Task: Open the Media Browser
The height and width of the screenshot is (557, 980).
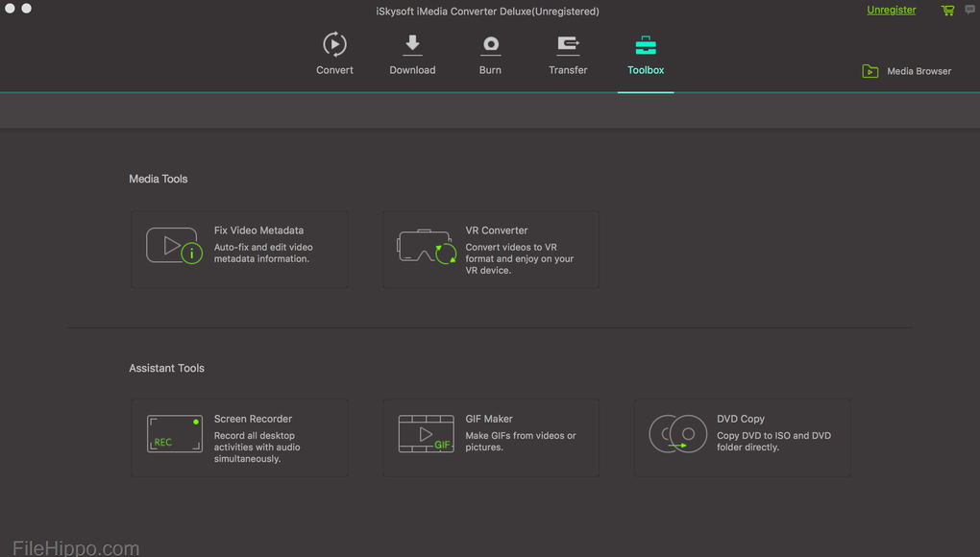Action: (907, 71)
